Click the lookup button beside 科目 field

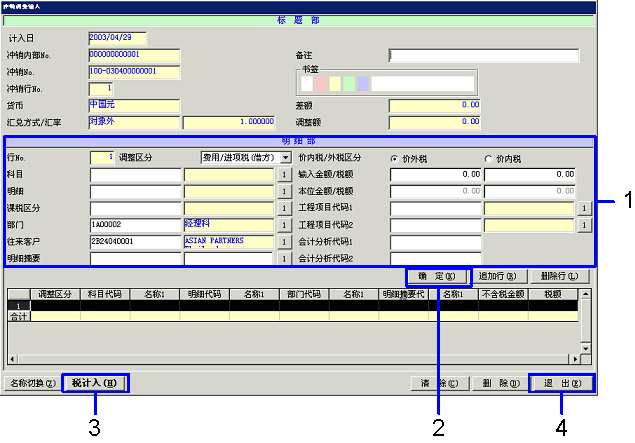284,175
